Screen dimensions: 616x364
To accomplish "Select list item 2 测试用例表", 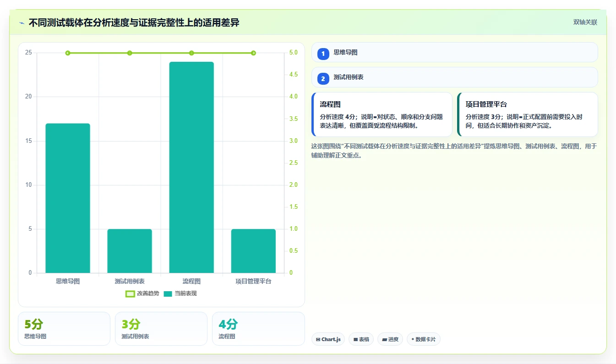I will pyautogui.click(x=455, y=77).
